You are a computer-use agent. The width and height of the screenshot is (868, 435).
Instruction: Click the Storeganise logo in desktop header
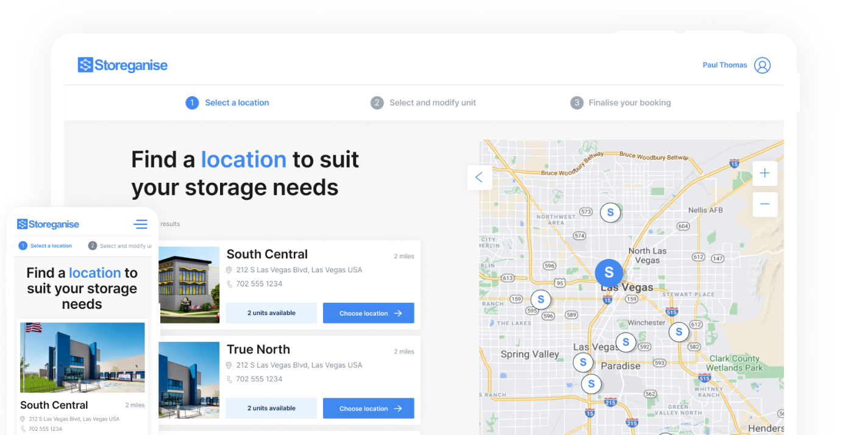123,65
